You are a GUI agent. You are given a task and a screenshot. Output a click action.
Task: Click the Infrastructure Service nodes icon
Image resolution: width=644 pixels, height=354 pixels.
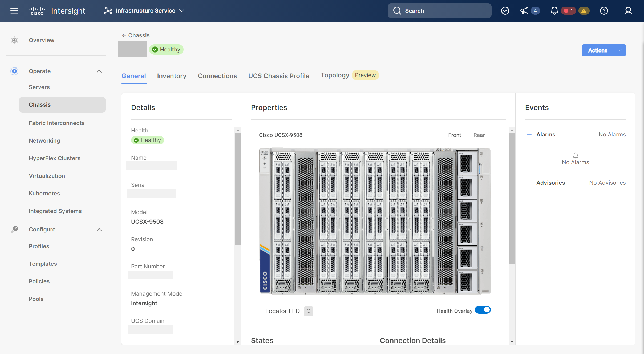(x=108, y=11)
